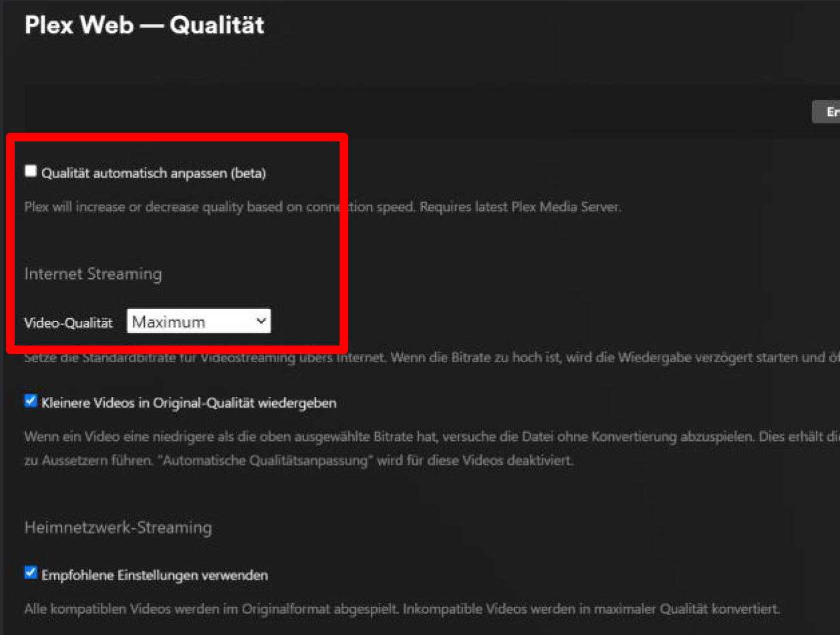This screenshot has height=635, width=840.
Task: Enable the Qualität automatisch anpassen checkbox
Action: (31, 171)
